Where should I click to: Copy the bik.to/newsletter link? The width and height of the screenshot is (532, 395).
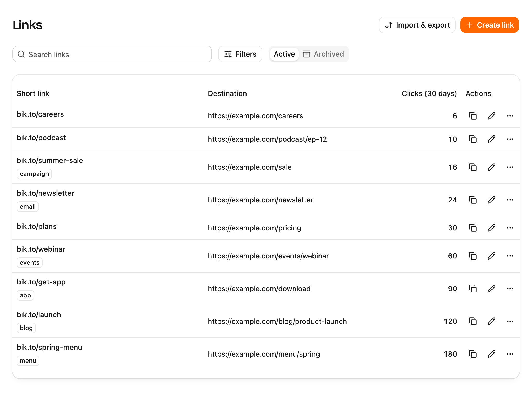(x=473, y=200)
